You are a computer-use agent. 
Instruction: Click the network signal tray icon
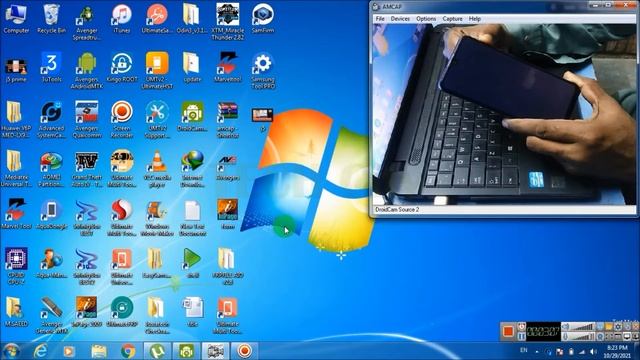(582, 351)
